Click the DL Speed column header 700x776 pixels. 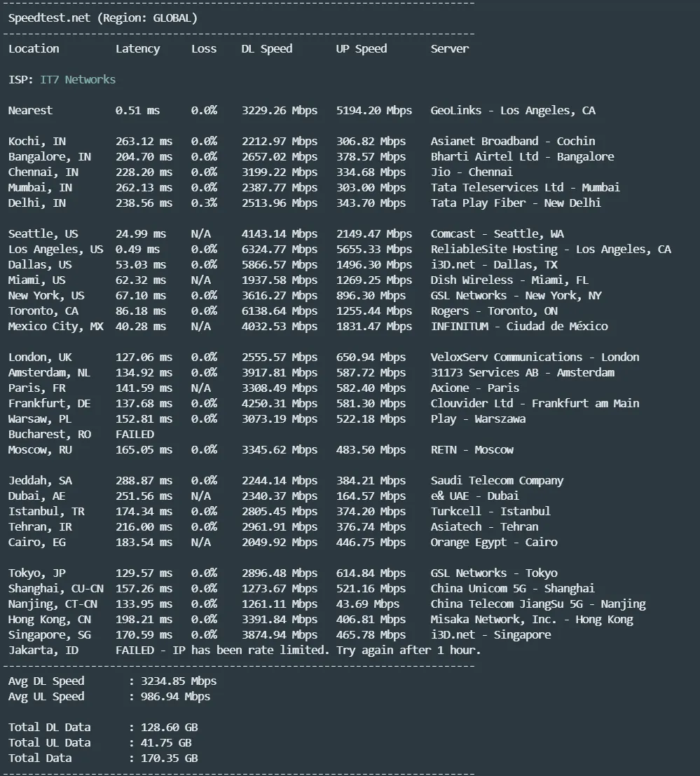[266, 49]
